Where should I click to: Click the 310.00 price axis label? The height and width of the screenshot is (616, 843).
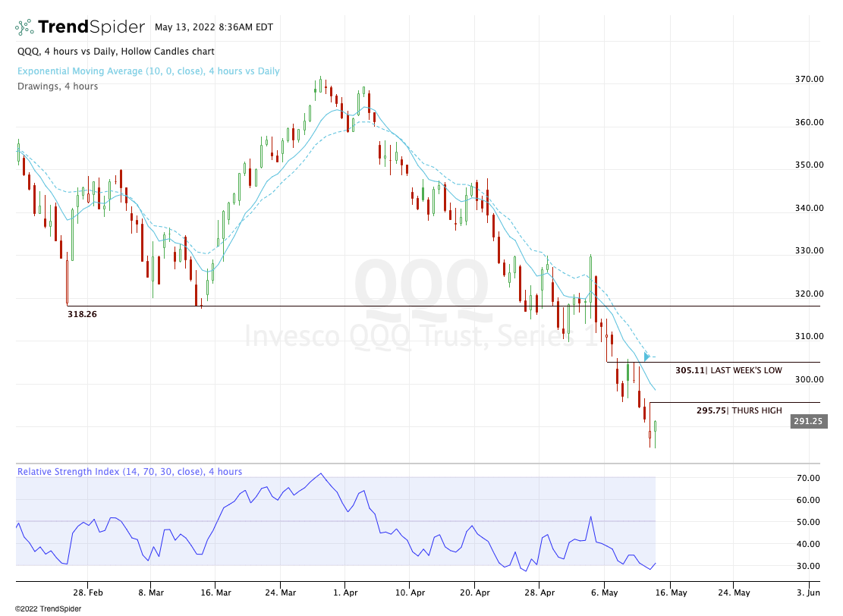click(809, 336)
